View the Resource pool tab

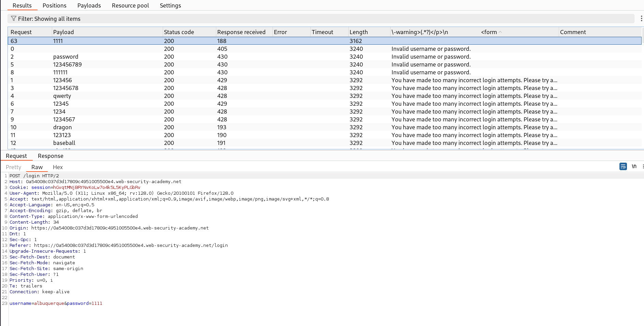point(130,5)
